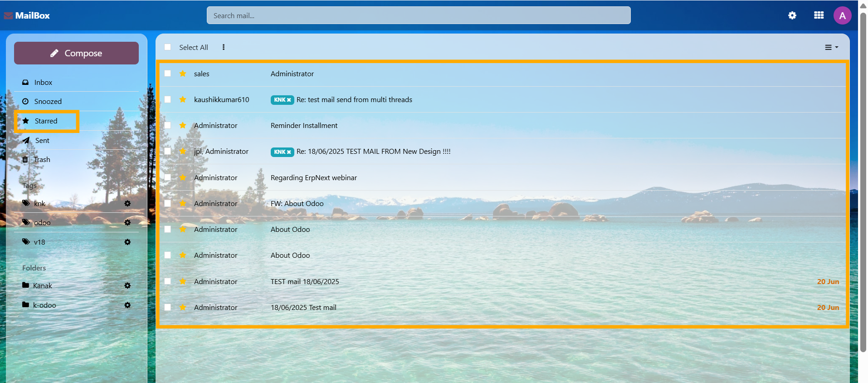The height and width of the screenshot is (383, 868).
Task: Unstar the sales email
Action: (x=183, y=74)
